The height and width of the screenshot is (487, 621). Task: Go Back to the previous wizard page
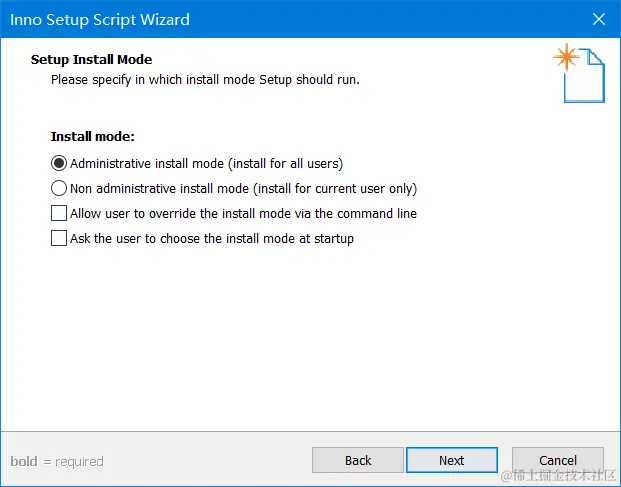[x=358, y=460]
